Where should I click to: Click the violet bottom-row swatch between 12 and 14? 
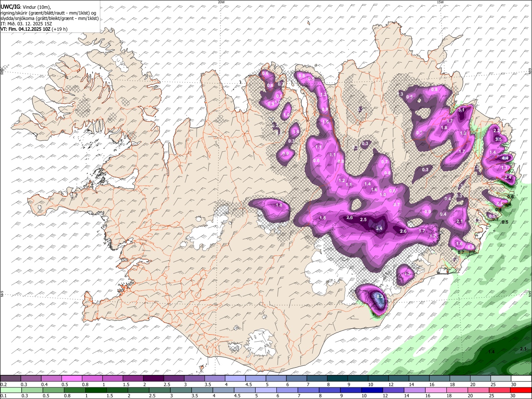393,390
